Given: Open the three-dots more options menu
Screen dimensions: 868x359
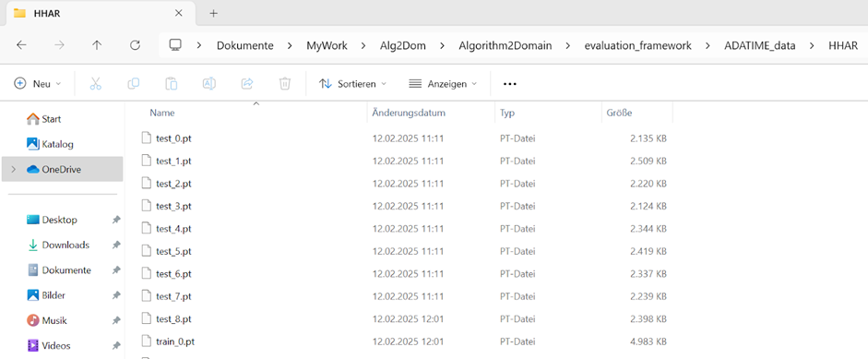Looking at the screenshot, I should (510, 84).
